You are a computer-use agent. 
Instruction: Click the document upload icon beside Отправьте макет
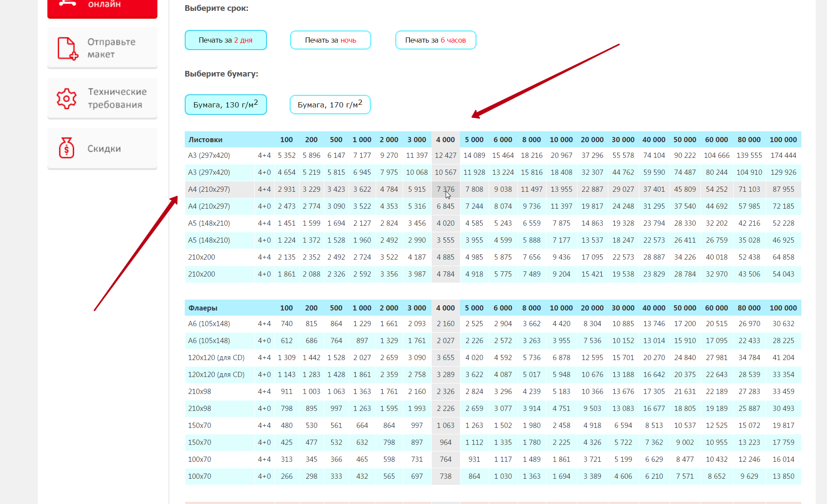coord(68,48)
